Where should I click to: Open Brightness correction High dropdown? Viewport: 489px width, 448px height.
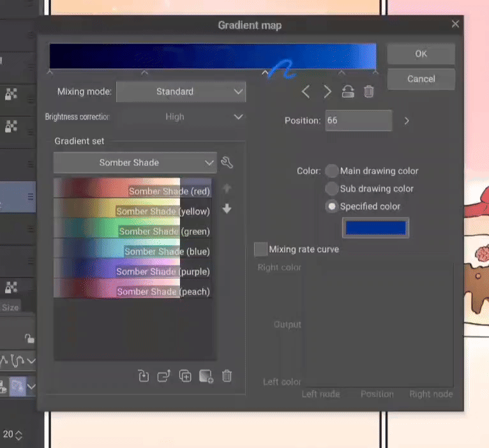pos(181,117)
